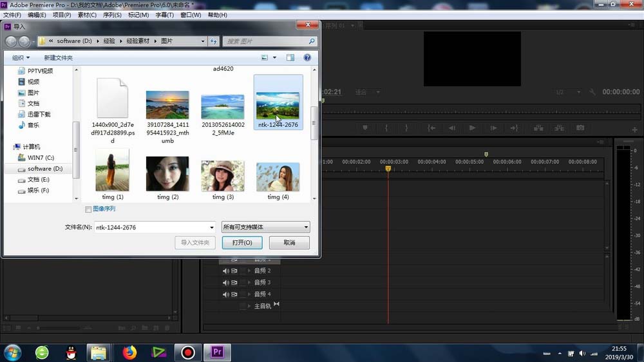
Task: Click the file list vertical scrollbar thumb
Action: tap(314, 123)
